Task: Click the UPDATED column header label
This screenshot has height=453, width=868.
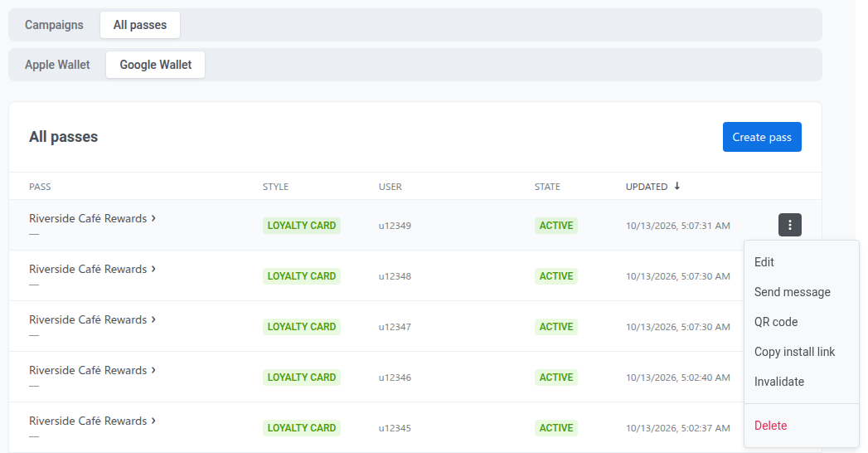Action: pos(646,187)
